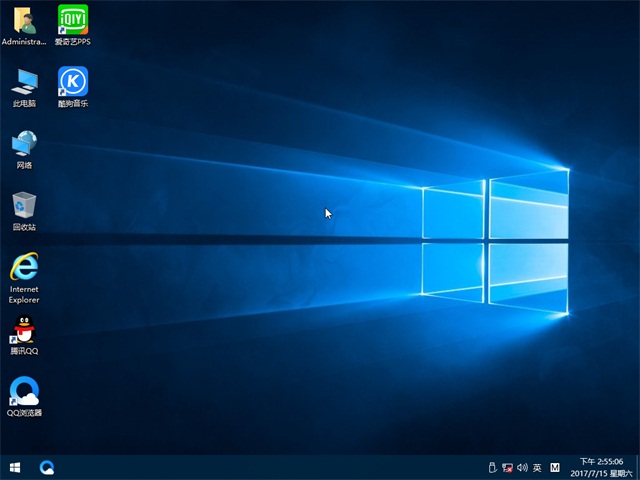
Task: Click the Show Desktop strip at taskbar end
Action: (x=637, y=467)
